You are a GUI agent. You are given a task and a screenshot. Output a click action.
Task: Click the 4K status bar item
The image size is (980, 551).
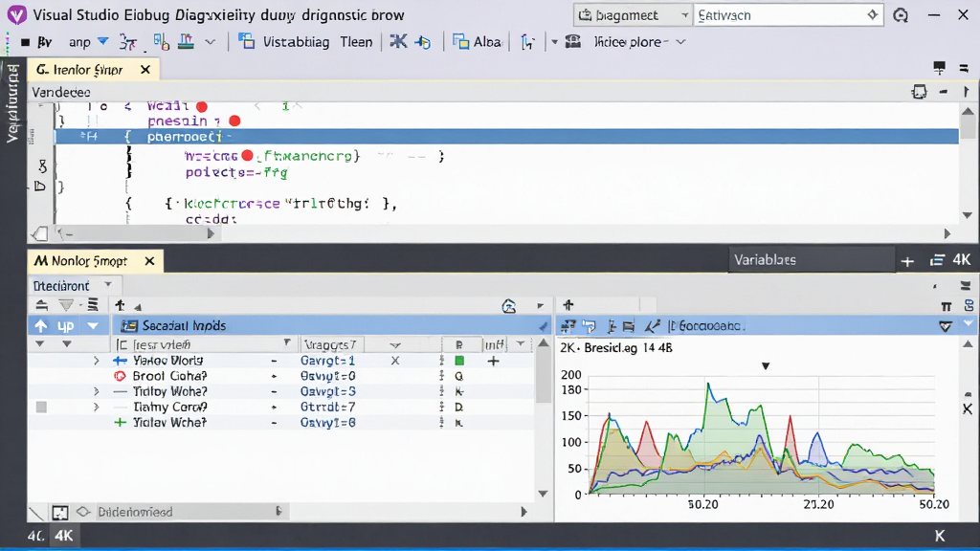tap(64, 536)
